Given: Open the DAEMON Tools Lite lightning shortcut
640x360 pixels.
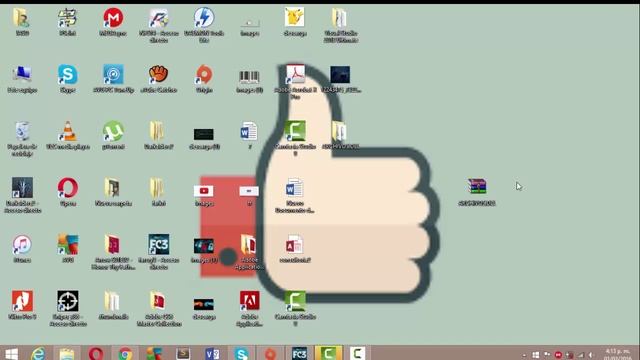Looking at the screenshot, I should click(204, 18).
